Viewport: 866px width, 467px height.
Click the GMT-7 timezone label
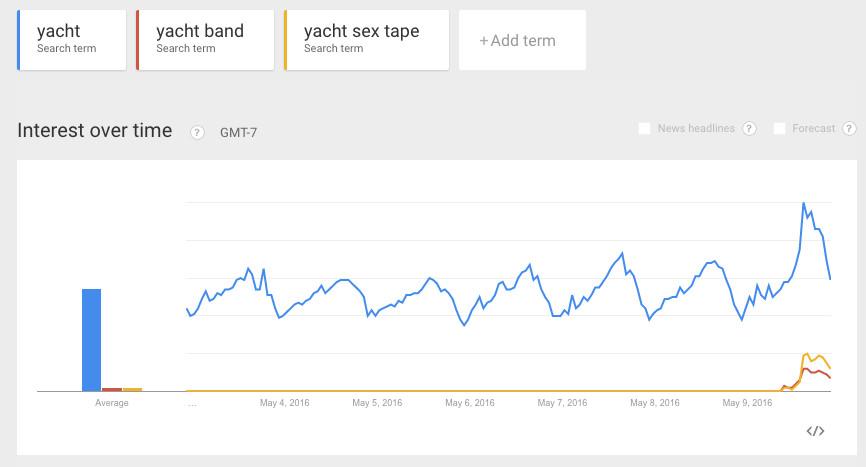pyautogui.click(x=238, y=132)
